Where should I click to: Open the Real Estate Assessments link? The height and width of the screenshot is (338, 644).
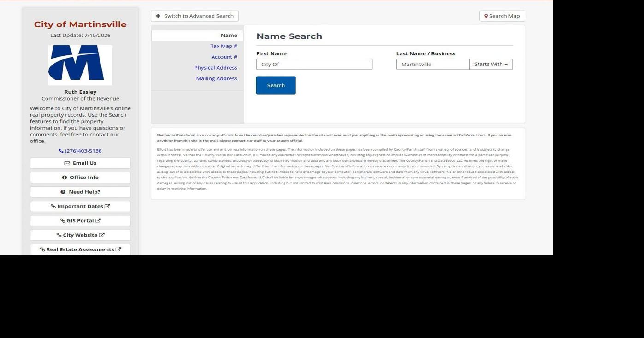[x=80, y=249]
